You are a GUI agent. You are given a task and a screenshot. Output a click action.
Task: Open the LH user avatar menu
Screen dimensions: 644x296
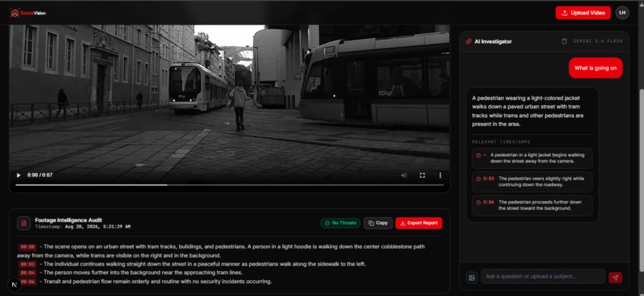click(x=622, y=13)
